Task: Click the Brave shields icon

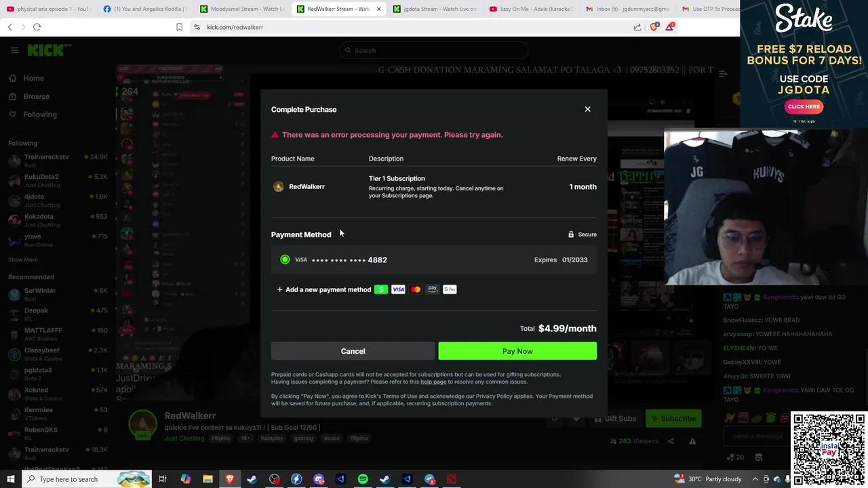Action: click(654, 27)
